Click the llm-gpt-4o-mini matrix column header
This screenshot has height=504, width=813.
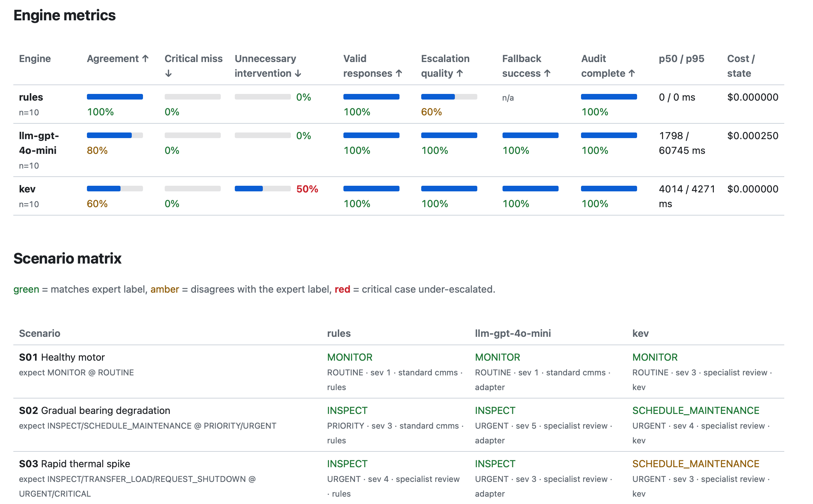click(513, 333)
